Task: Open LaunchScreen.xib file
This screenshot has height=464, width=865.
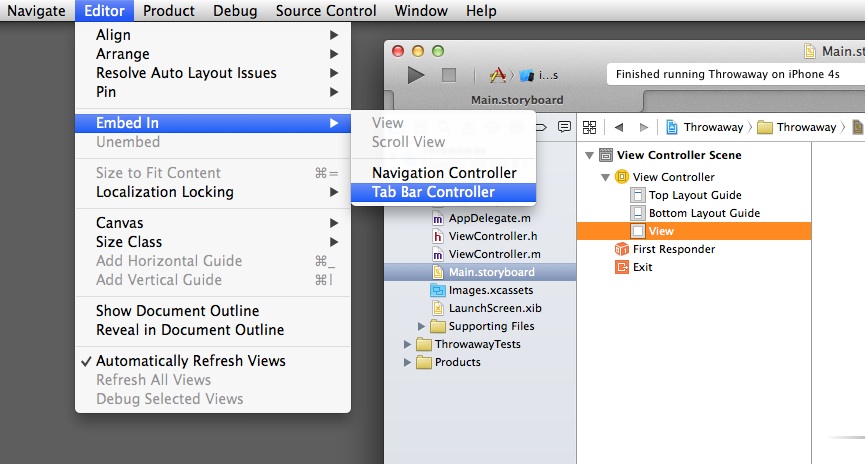Action: coord(495,308)
